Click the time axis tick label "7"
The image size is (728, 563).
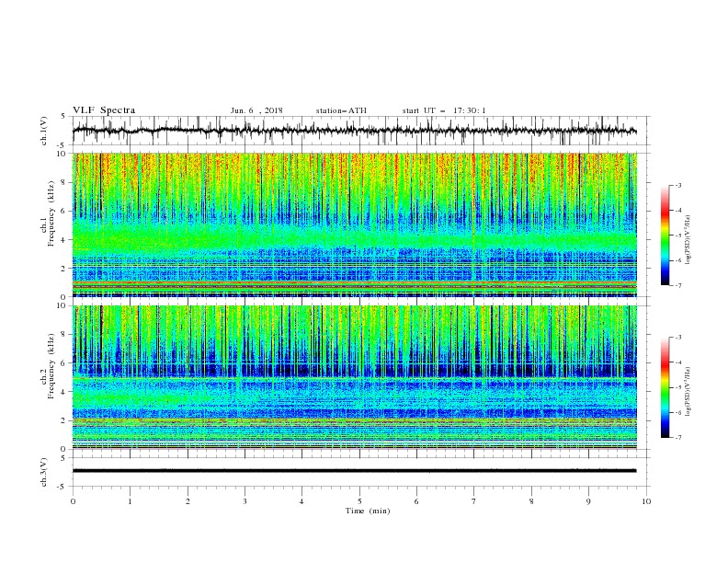click(x=474, y=501)
